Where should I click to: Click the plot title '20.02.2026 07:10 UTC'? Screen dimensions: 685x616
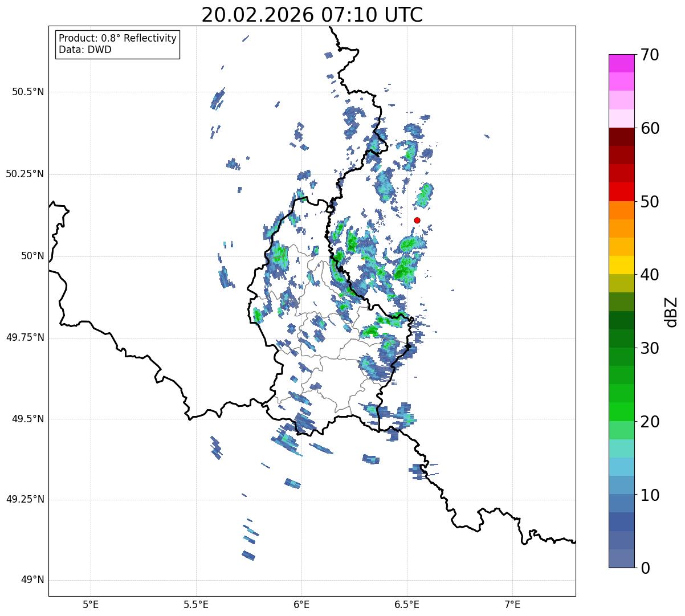[312, 15]
